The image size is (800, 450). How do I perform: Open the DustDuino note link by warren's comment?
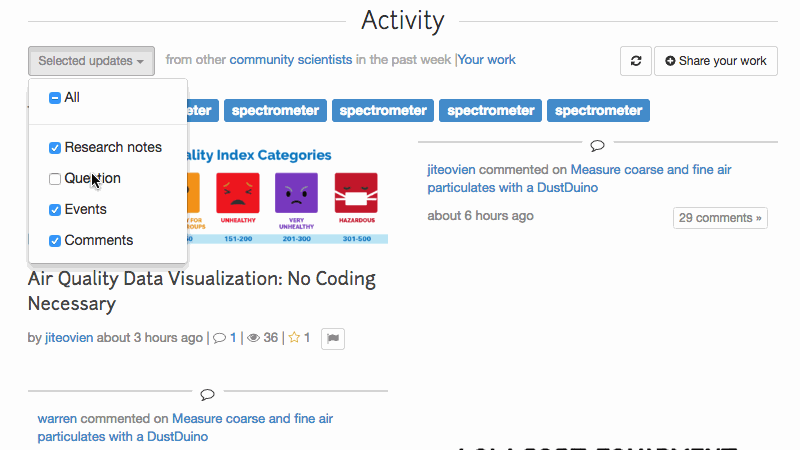(185, 428)
